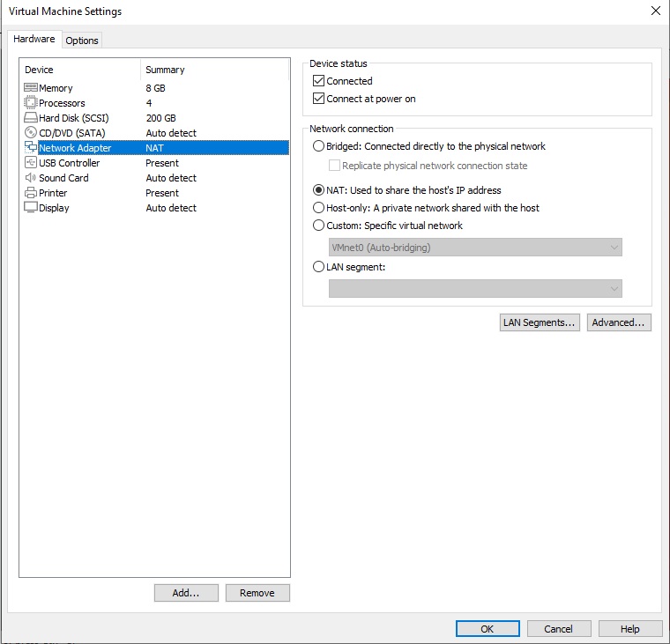Click the USB Controller icon

[x=31, y=162]
